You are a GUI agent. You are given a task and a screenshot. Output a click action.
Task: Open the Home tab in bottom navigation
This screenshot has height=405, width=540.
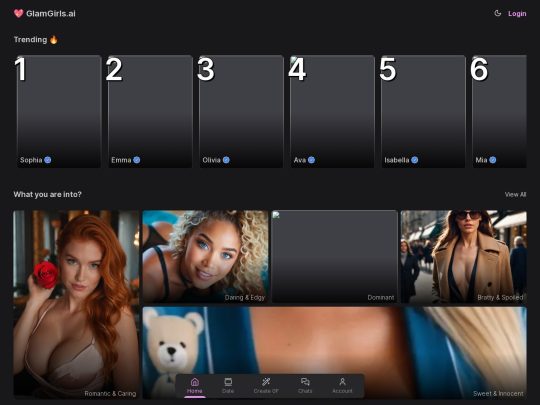tap(195, 386)
